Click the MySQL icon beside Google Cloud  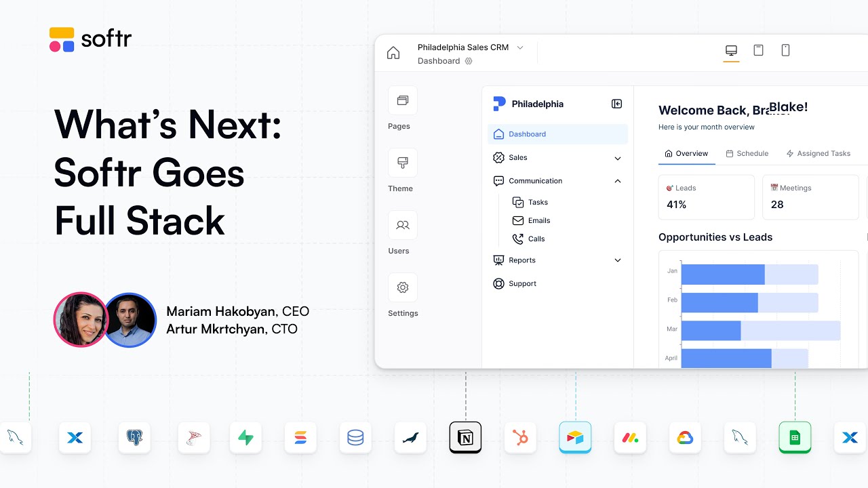pyautogui.click(x=740, y=438)
